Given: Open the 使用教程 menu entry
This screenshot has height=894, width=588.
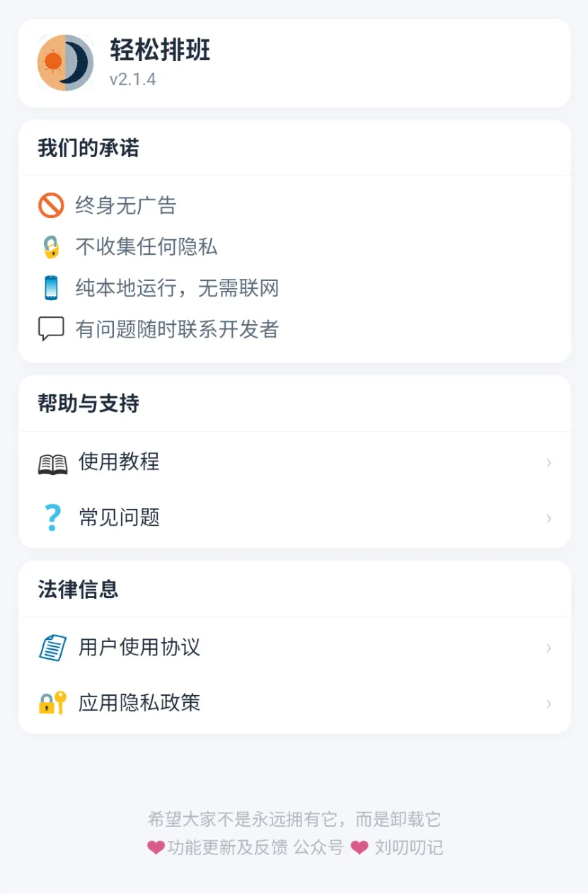Looking at the screenshot, I should coord(294,463).
